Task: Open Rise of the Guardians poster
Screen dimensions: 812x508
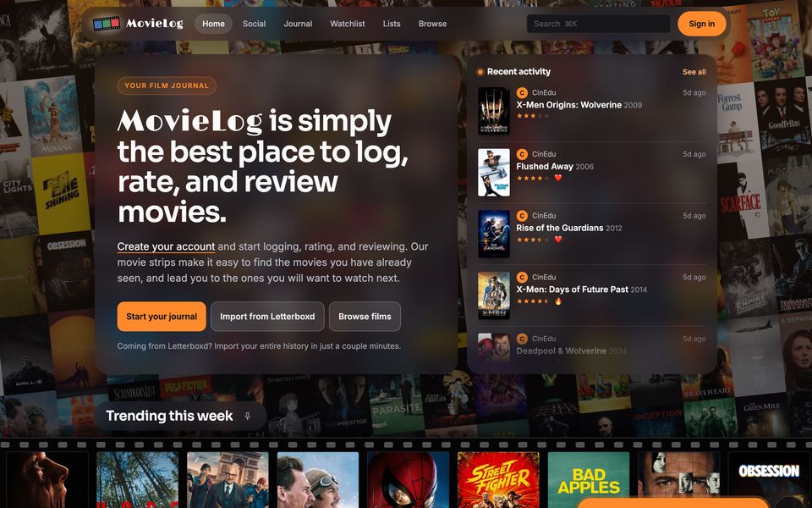Action: pyautogui.click(x=493, y=234)
